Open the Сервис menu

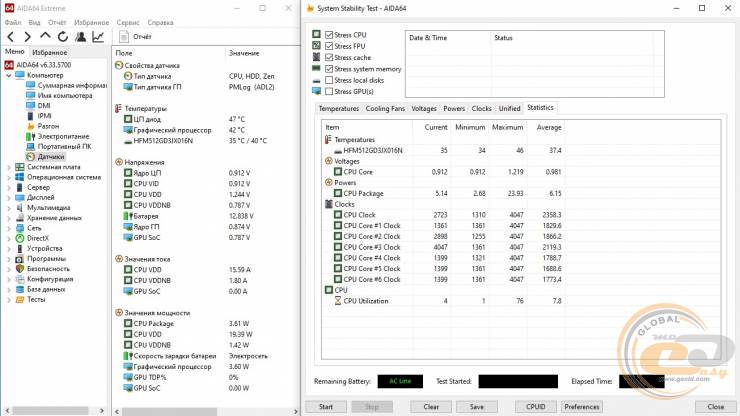[128, 22]
